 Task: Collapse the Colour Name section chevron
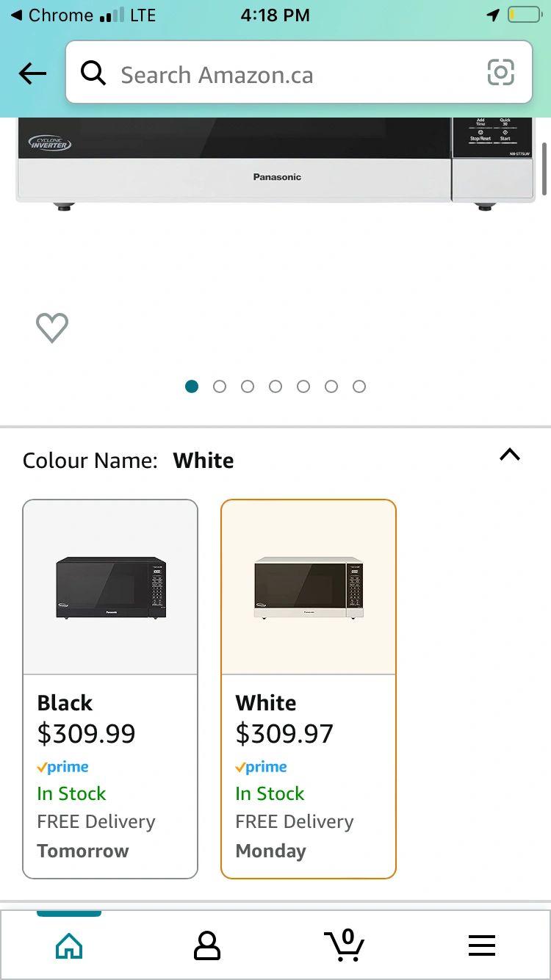tap(509, 455)
